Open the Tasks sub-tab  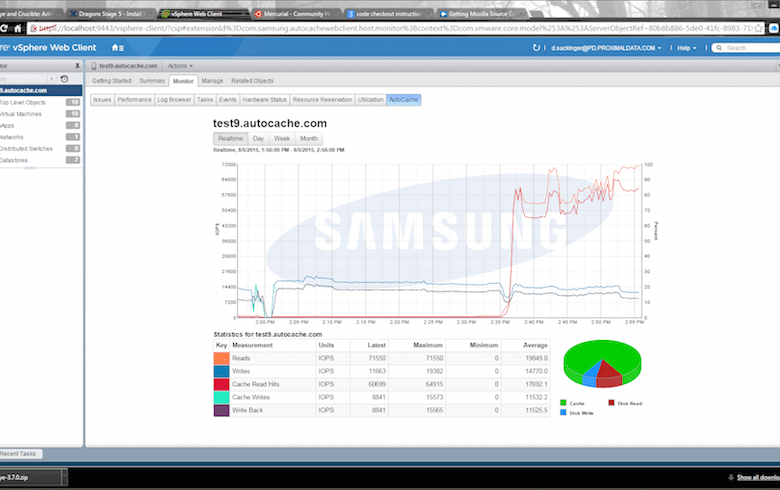204,99
